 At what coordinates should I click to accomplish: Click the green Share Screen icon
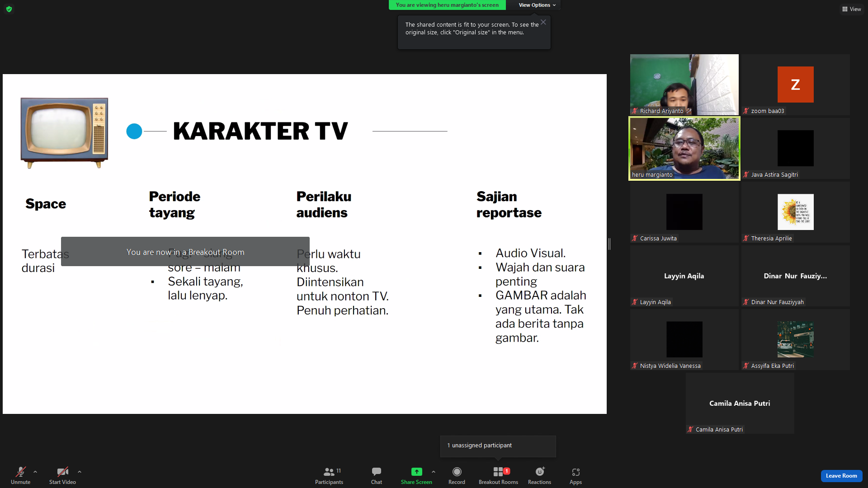[416, 472]
